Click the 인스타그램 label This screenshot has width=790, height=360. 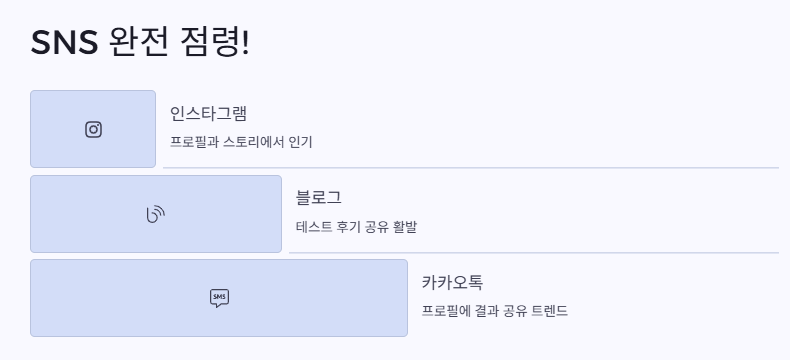tap(209, 114)
